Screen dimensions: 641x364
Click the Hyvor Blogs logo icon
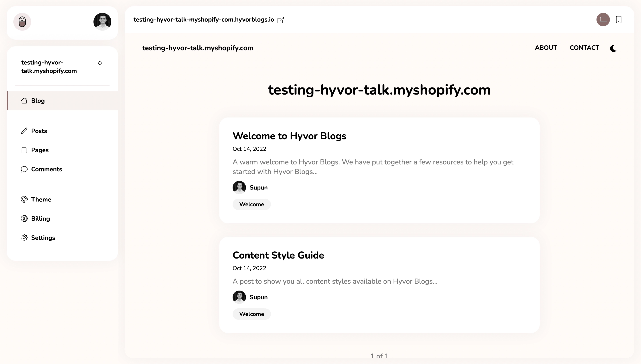(22, 22)
